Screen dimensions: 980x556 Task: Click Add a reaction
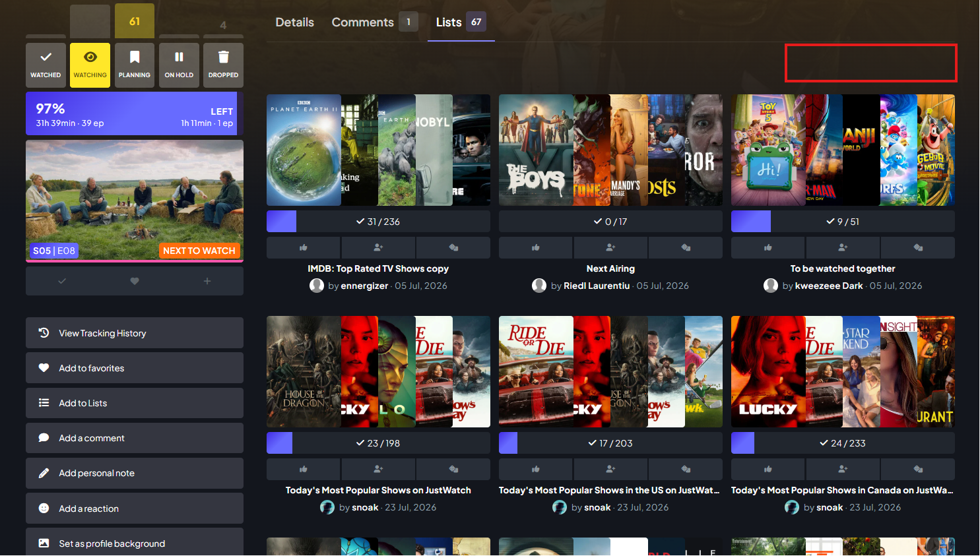pyautogui.click(x=135, y=509)
